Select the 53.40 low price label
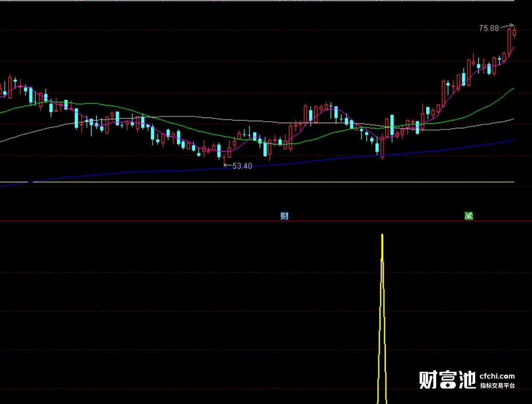 pos(242,166)
